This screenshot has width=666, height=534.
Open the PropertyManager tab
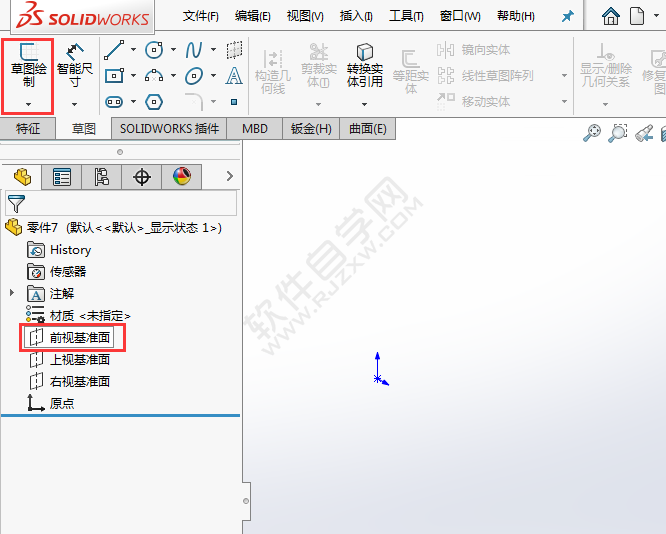pos(62,177)
